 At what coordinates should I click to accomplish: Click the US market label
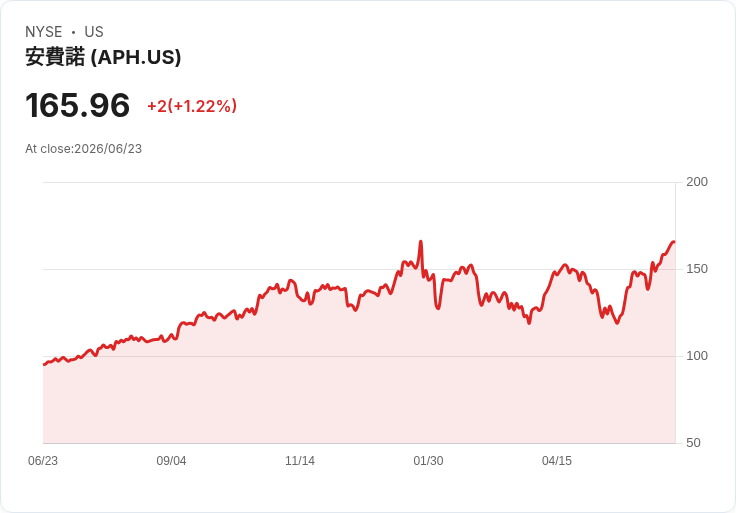tap(94, 32)
